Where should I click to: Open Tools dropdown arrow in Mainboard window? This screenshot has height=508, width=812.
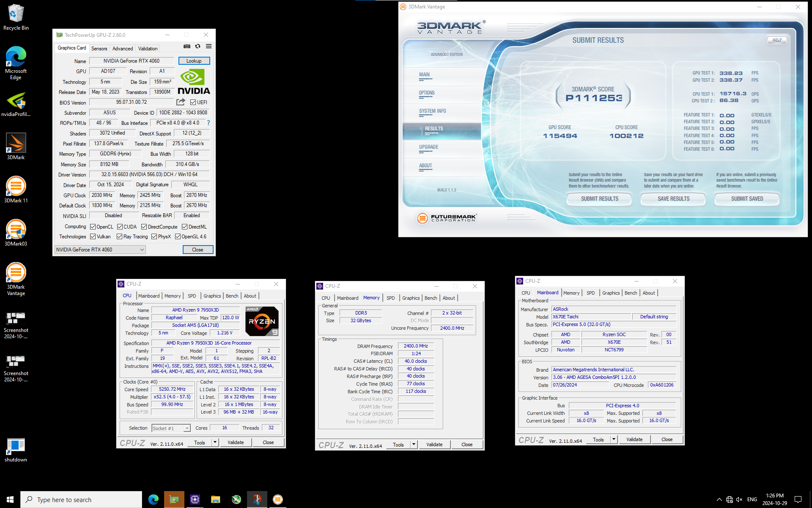point(614,439)
